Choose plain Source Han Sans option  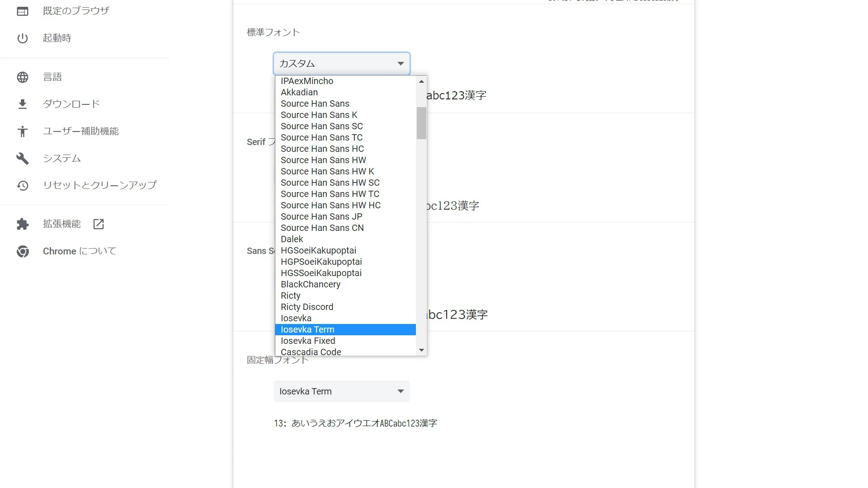(345, 103)
